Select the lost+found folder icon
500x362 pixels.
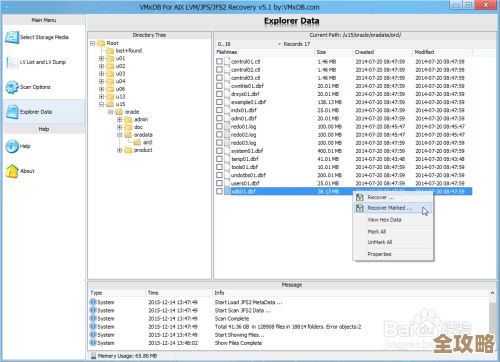(x=110, y=51)
